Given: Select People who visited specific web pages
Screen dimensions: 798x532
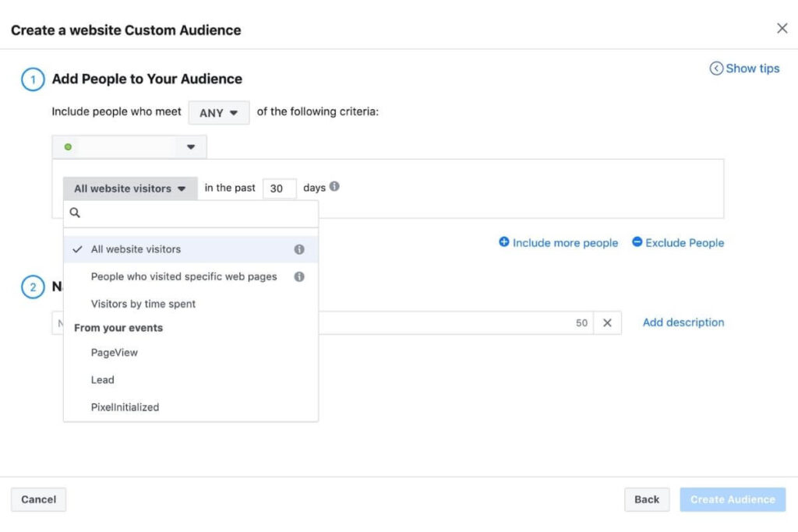Looking at the screenshot, I should [x=184, y=277].
